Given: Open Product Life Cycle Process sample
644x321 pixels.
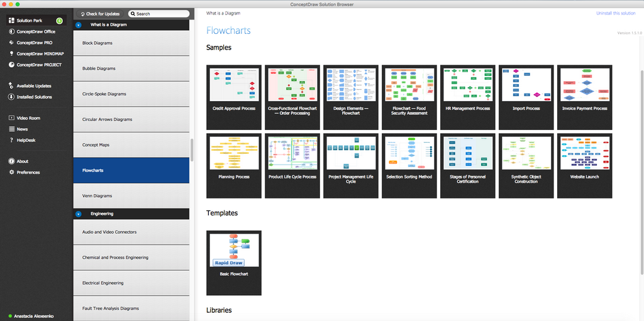Looking at the screenshot, I should click(292, 166).
